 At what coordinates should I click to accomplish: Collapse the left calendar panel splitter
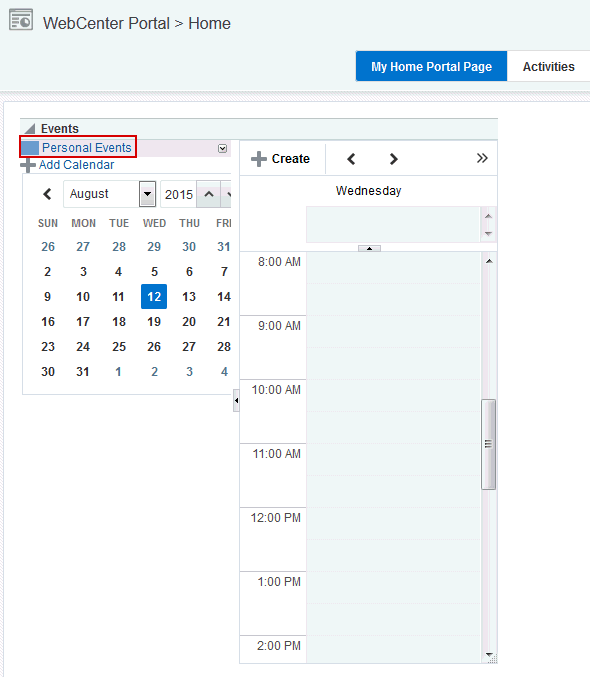click(236, 400)
